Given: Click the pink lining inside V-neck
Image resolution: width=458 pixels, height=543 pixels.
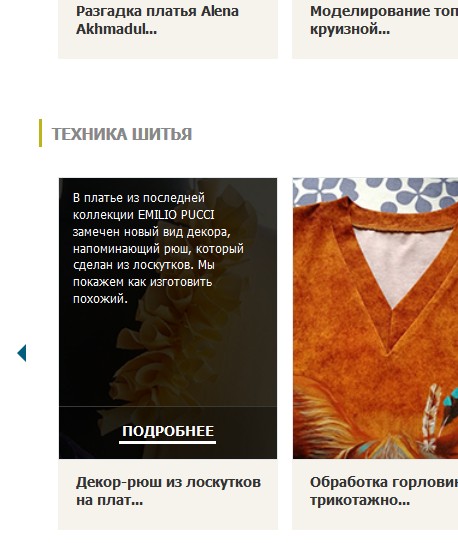Looking at the screenshot, I should [x=400, y=261].
